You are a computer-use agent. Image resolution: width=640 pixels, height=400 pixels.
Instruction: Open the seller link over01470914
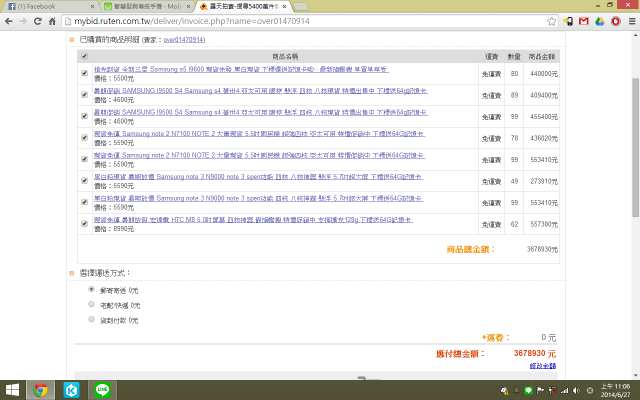click(184, 40)
